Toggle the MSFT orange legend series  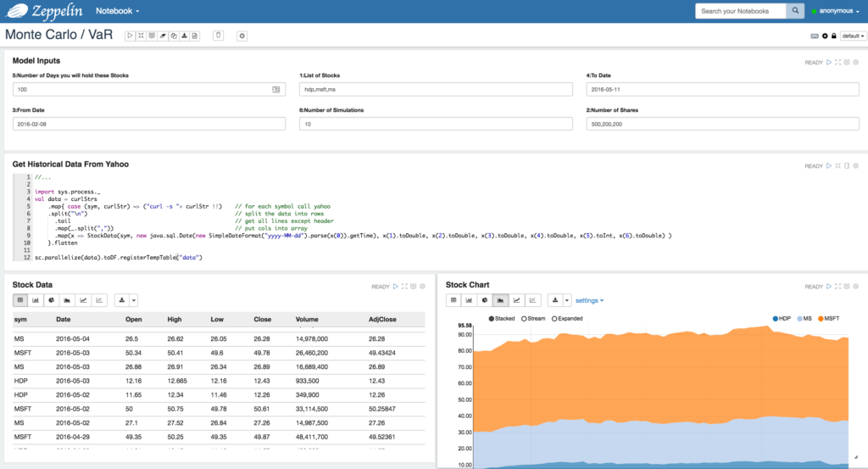point(827,319)
